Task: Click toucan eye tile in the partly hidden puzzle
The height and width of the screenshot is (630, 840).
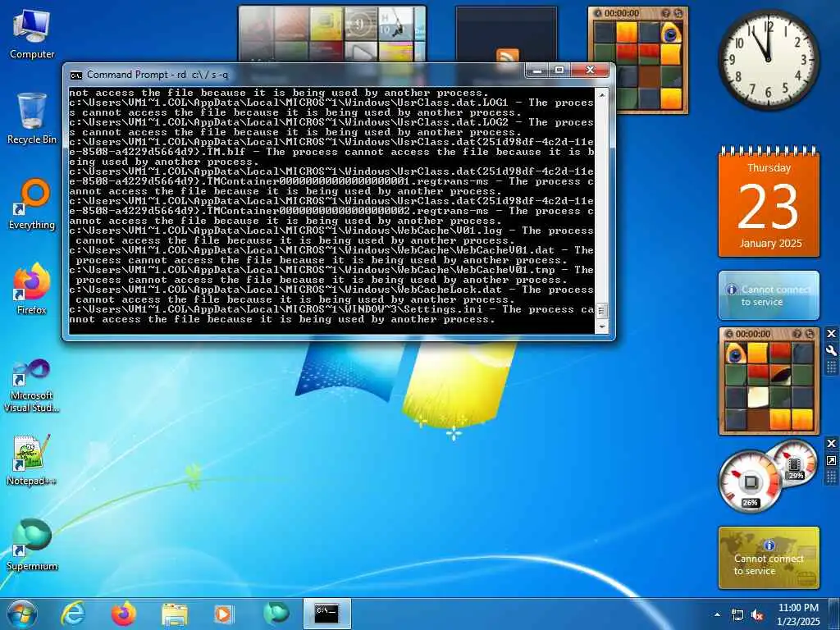Action: (x=671, y=33)
